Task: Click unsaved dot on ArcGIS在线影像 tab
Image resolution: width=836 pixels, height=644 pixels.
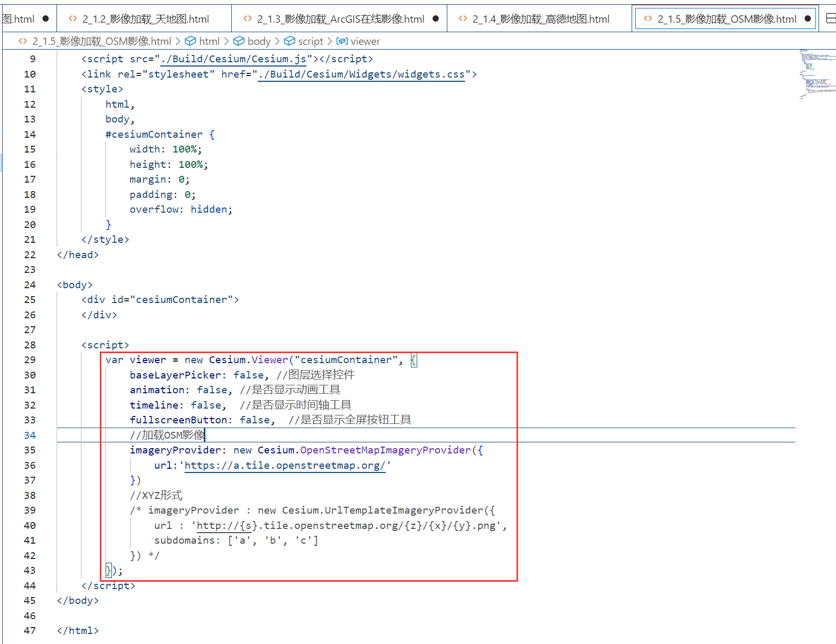Action: coord(436,18)
